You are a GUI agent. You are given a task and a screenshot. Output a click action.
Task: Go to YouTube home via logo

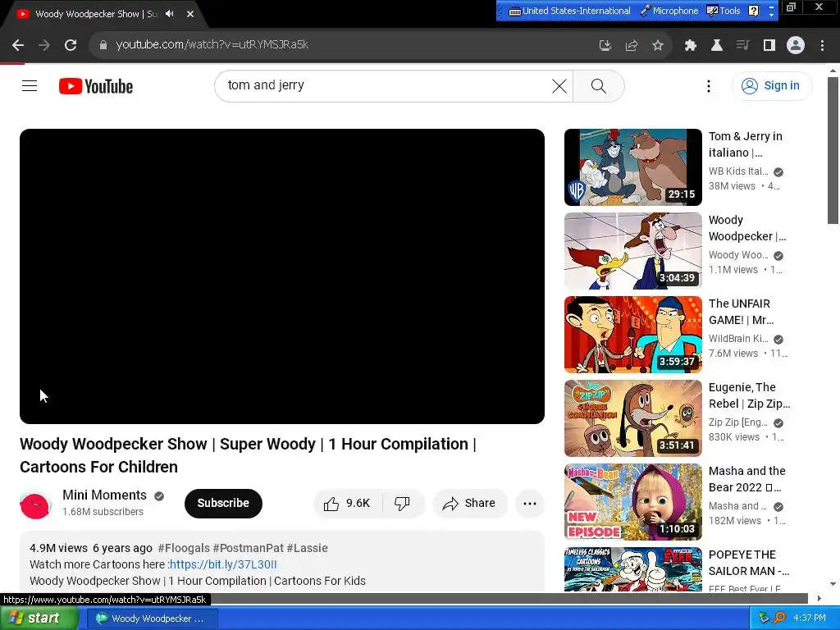(x=96, y=86)
